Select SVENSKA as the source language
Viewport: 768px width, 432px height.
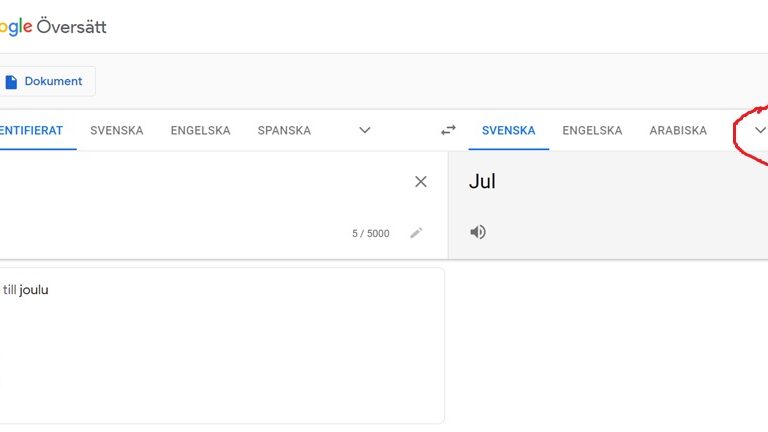(x=117, y=131)
